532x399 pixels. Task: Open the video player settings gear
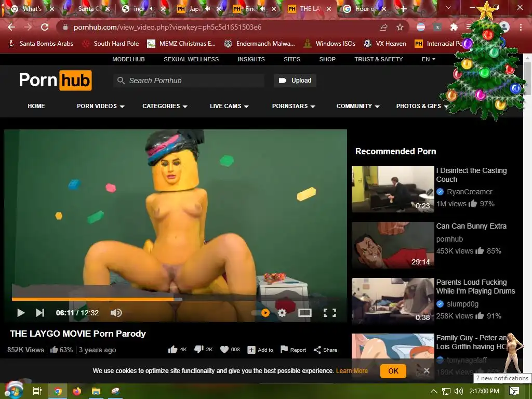click(282, 312)
